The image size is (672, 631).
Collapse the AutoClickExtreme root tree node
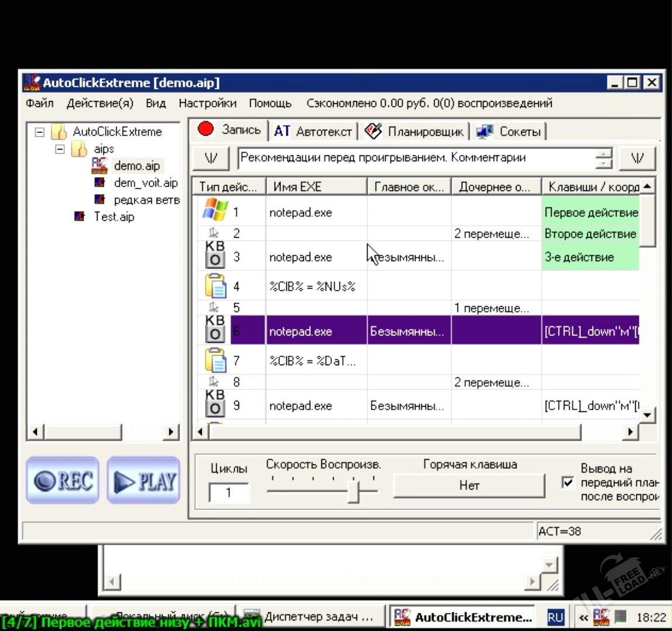pos(40,132)
